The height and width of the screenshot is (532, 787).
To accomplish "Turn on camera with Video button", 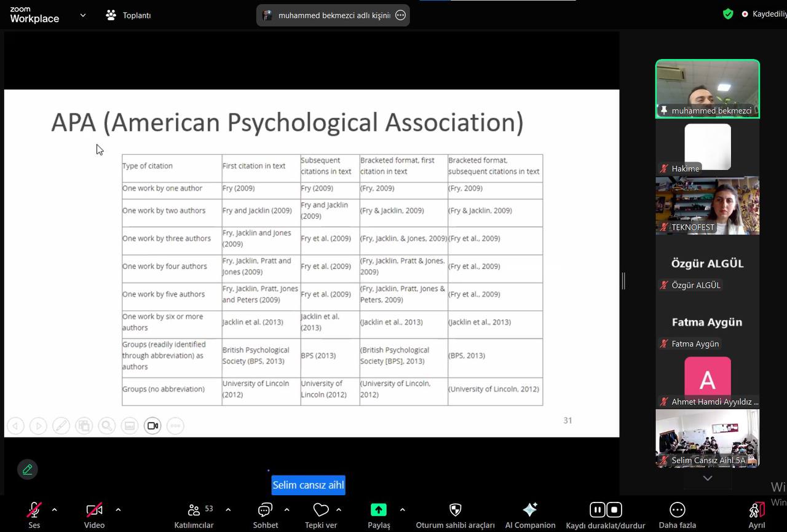I will tap(94, 510).
